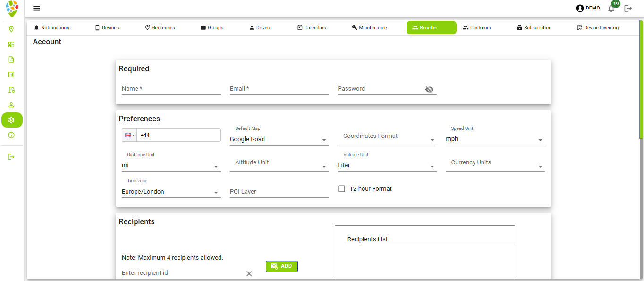Select the reports document icon in sidebar
Screen dimensions: 644x281
(12, 60)
